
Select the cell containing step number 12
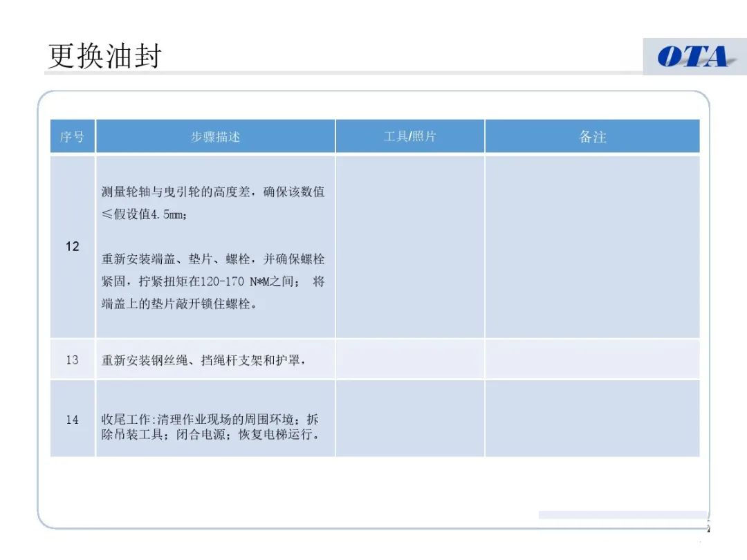pos(73,246)
